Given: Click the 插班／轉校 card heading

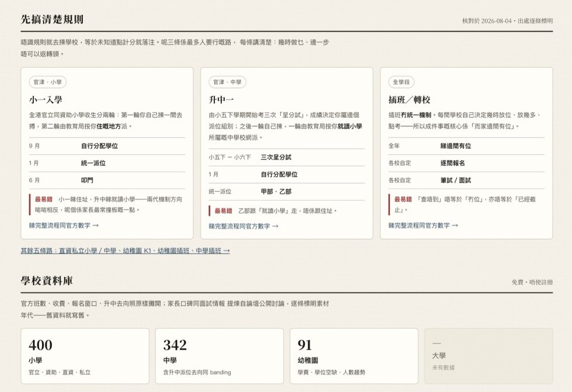Looking at the screenshot, I should click(x=409, y=100).
